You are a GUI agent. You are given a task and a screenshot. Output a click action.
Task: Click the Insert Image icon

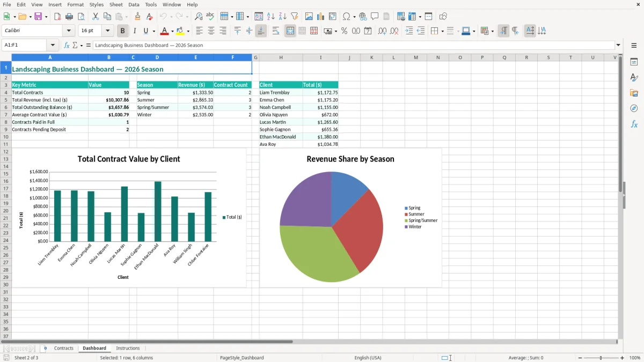click(x=310, y=17)
